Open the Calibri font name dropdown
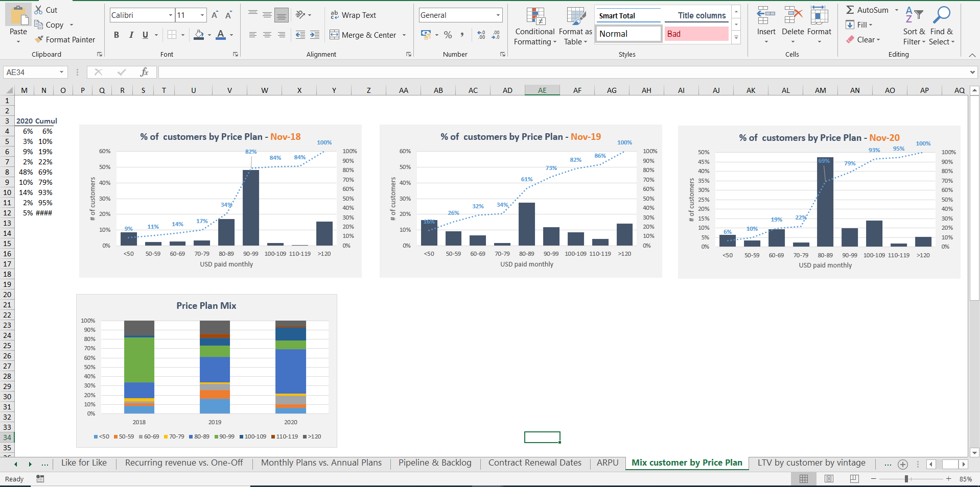The image size is (980, 487). point(171,15)
